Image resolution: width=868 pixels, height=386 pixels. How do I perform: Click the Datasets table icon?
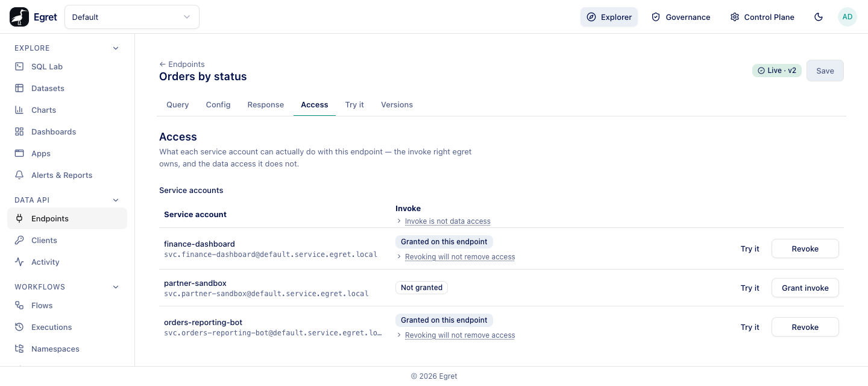pos(19,88)
